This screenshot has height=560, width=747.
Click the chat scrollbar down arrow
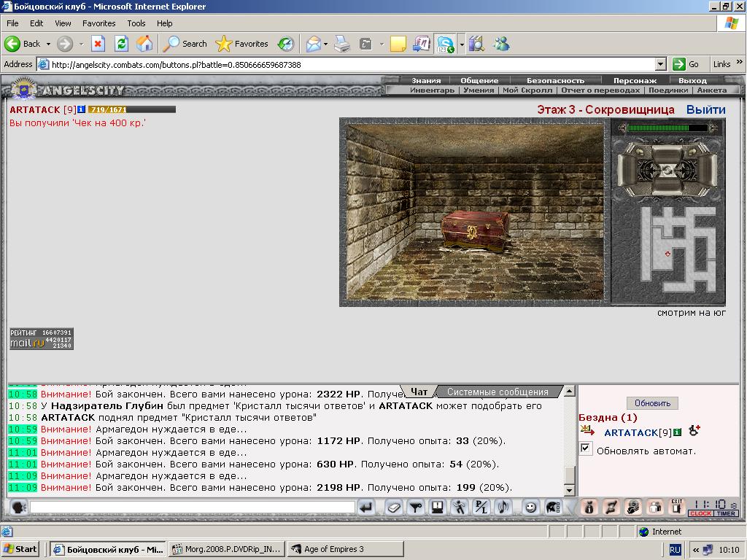[569, 490]
